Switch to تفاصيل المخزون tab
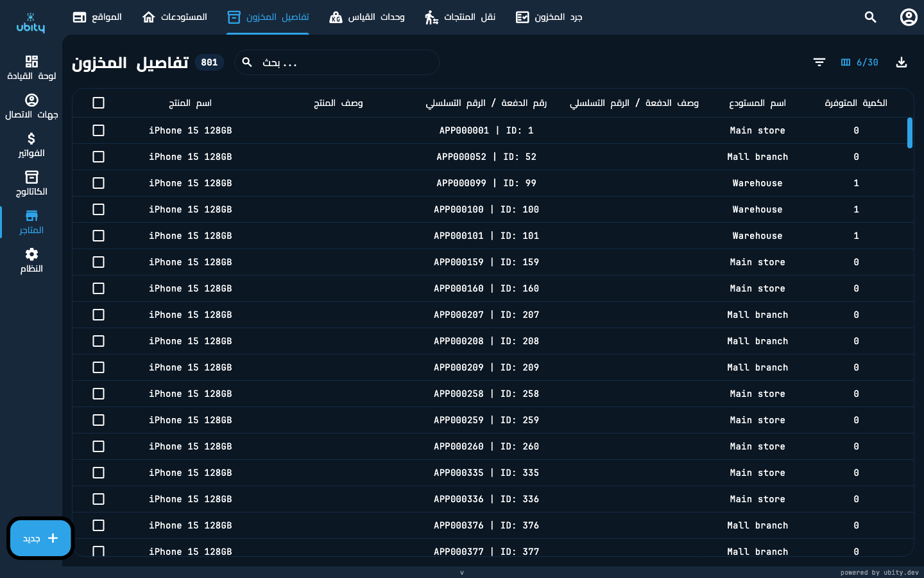 click(268, 17)
